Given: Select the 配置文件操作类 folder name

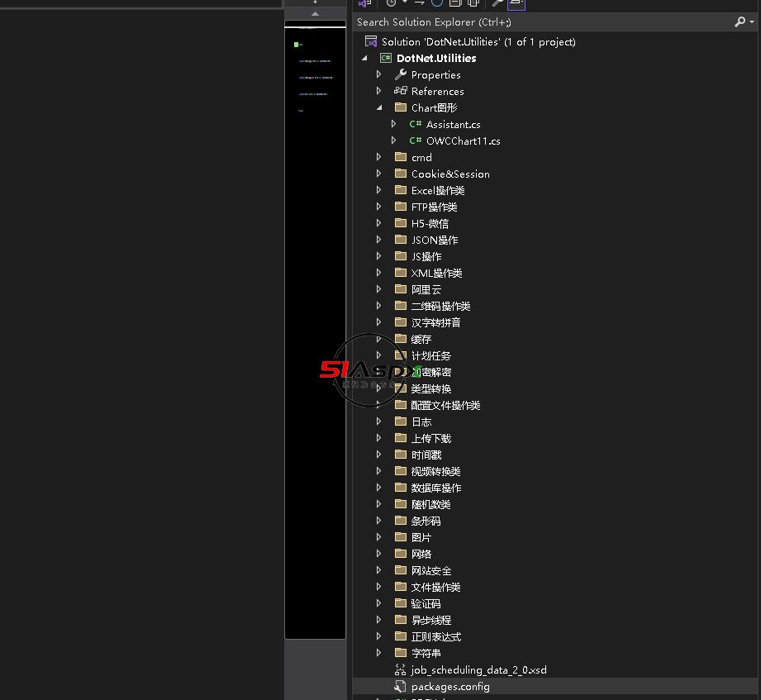Looking at the screenshot, I should [445, 405].
